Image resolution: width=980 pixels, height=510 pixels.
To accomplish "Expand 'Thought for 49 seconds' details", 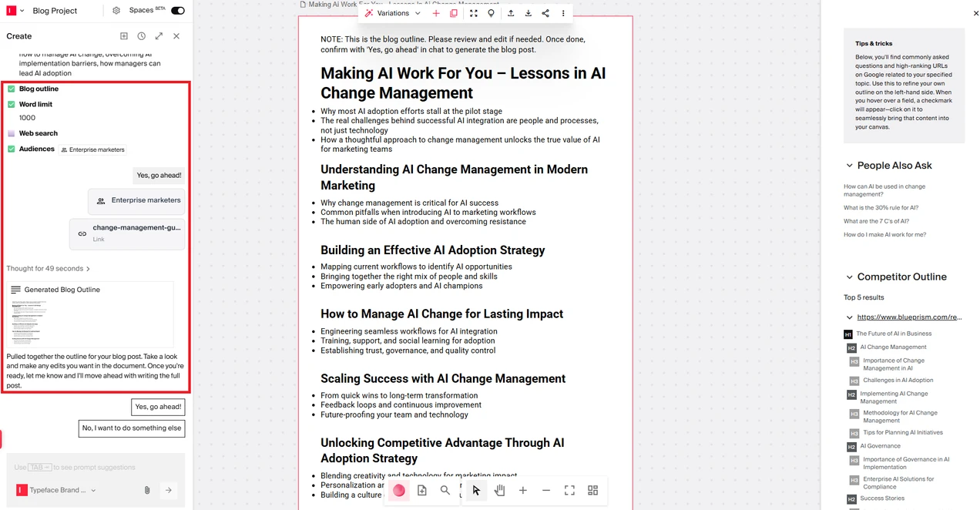I will coord(49,269).
